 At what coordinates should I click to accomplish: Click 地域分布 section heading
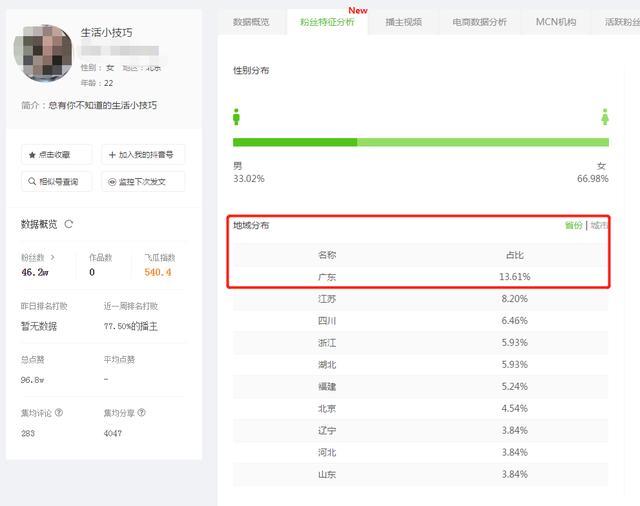[251, 225]
